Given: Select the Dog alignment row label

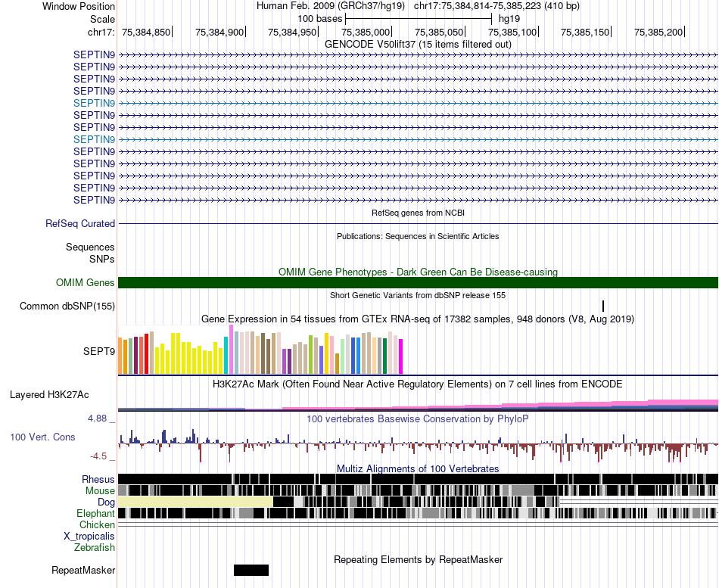Looking at the screenshot, I should [x=106, y=502].
